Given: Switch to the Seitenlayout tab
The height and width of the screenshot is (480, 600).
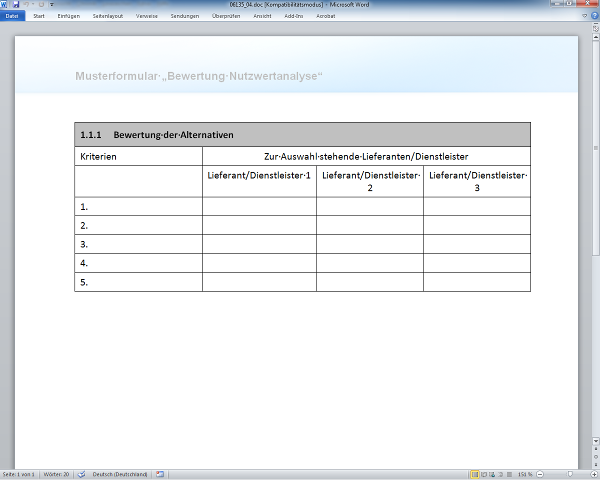Looking at the screenshot, I should click(110, 16).
